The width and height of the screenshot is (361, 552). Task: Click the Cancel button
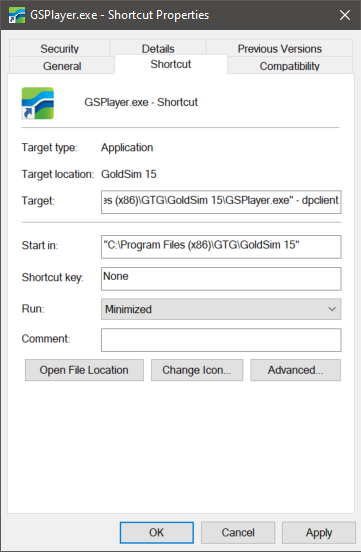click(x=238, y=532)
